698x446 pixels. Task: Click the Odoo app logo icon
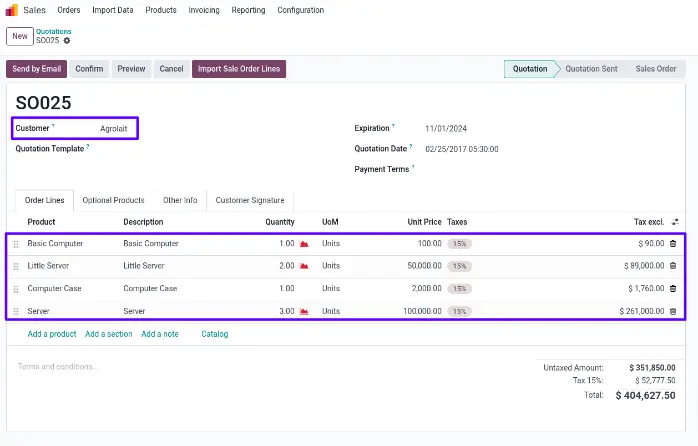point(12,10)
